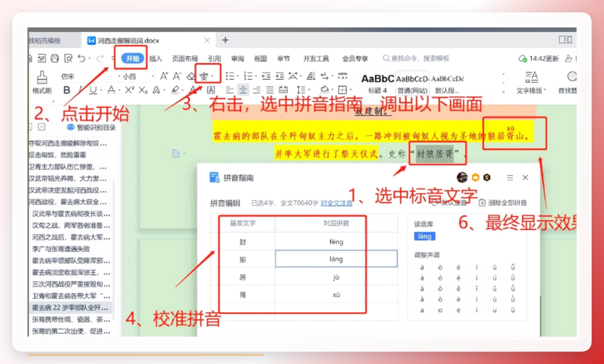
Task: Open the text effect A dropdown arrow
Action: click(x=164, y=90)
